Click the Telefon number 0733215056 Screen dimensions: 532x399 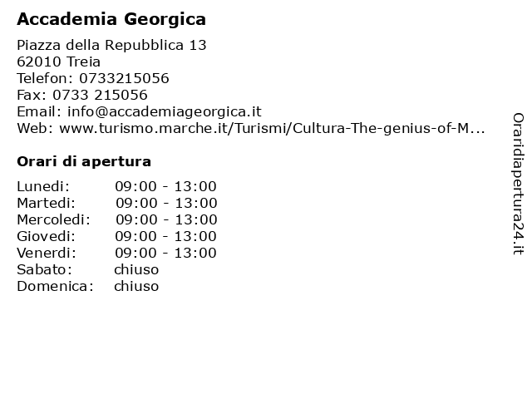tap(124, 78)
